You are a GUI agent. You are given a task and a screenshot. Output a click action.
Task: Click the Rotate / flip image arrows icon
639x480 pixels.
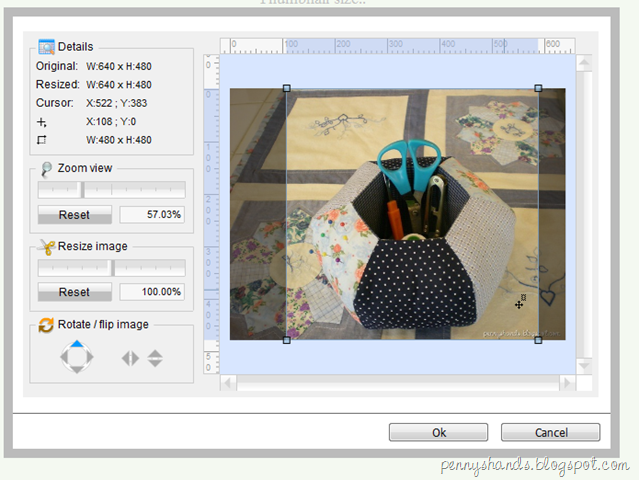coord(46,325)
